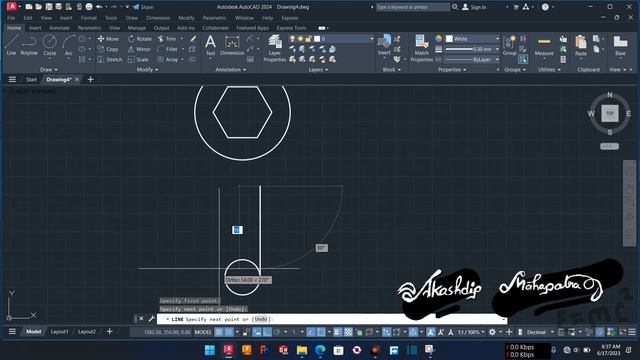This screenshot has width=640, height=360.
Task: Toggle lineweight display in status bar
Action: point(338,332)
